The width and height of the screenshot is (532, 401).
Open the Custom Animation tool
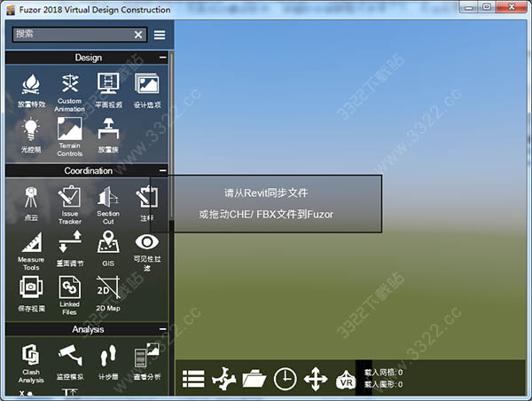(69, 92)
